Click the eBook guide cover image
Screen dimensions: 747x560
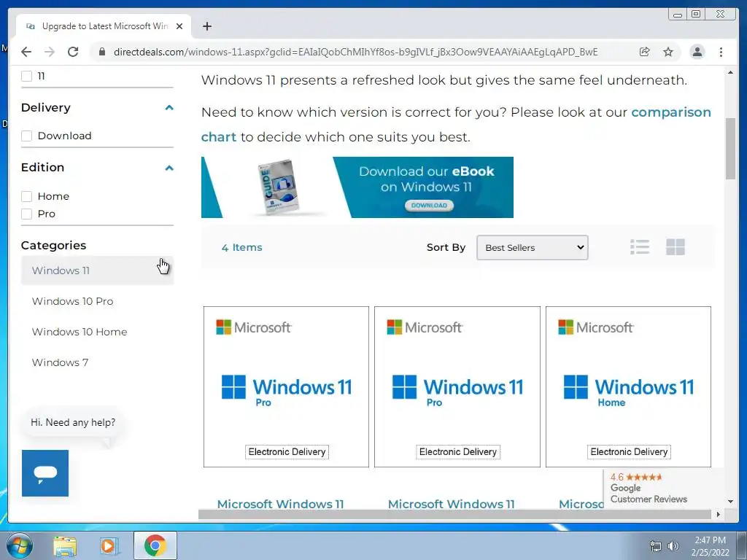pyautogui.click(x=279, y=187)
